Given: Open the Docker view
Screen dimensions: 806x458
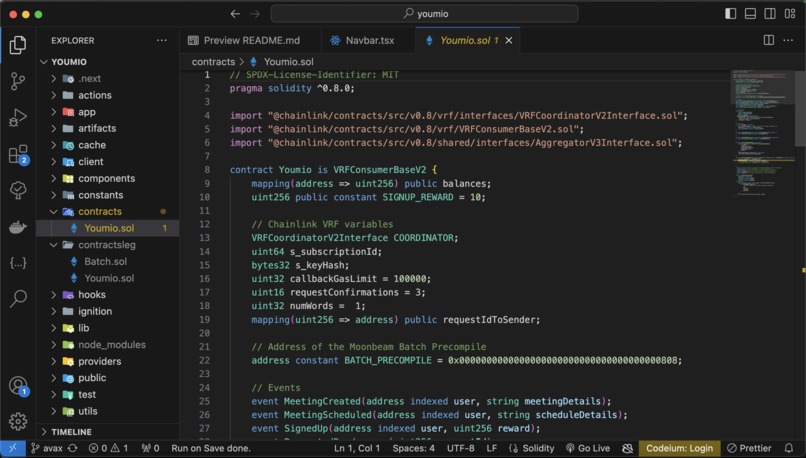Looking at the screenshot, I should click(18, 227).
